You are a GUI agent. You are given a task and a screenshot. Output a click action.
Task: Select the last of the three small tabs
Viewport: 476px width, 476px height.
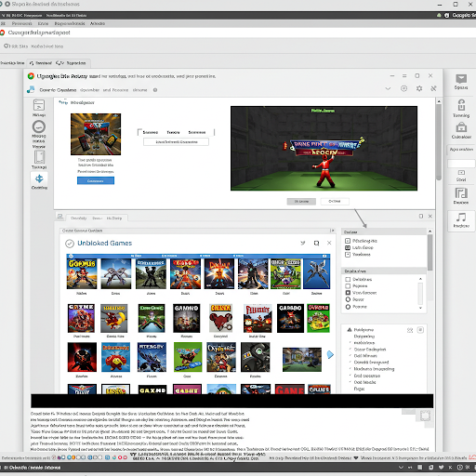pyautogui.click(x=197, y=132)
